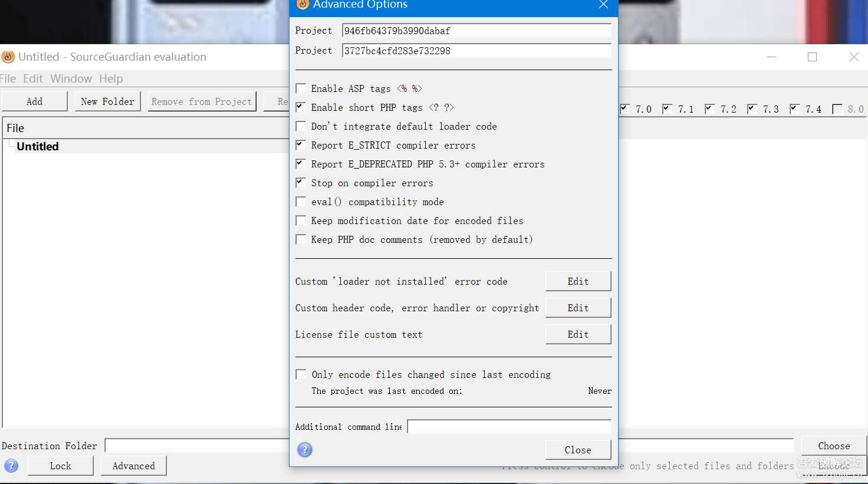Click the Lock button
Viewport: 868px width, 484px height.
click(61, 466)
